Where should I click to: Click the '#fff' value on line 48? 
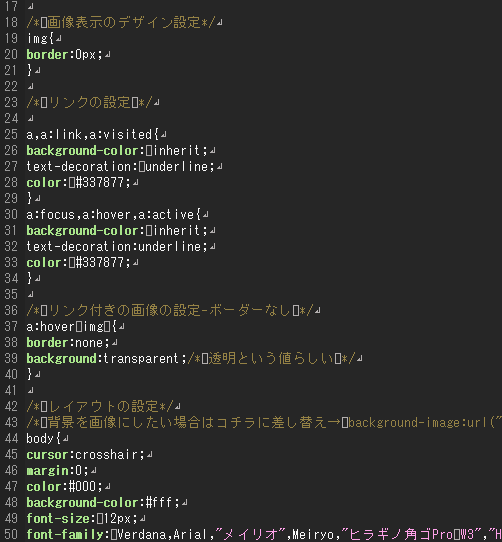click(x=159, y=503)
